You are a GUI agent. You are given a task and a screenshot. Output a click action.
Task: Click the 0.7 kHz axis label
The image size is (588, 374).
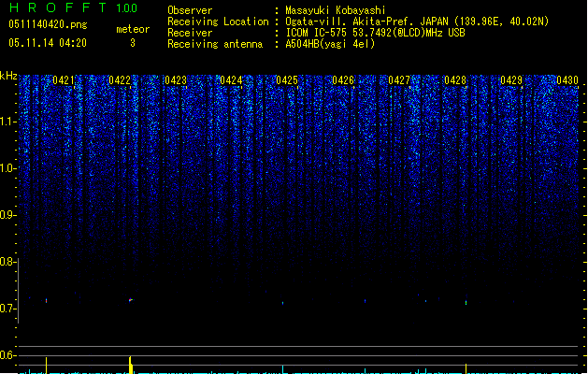point(7,309)
